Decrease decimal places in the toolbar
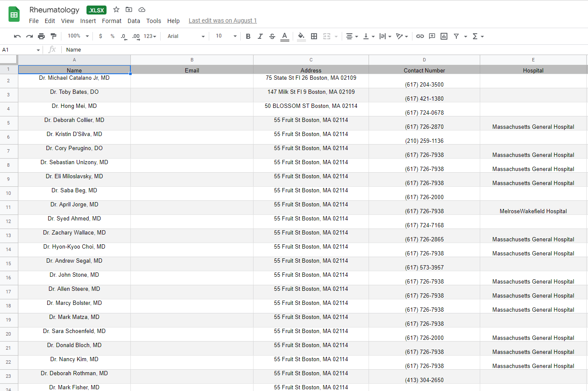Viewport: 588px width, 391px height. pyautogui.click(x=124, y=36)
